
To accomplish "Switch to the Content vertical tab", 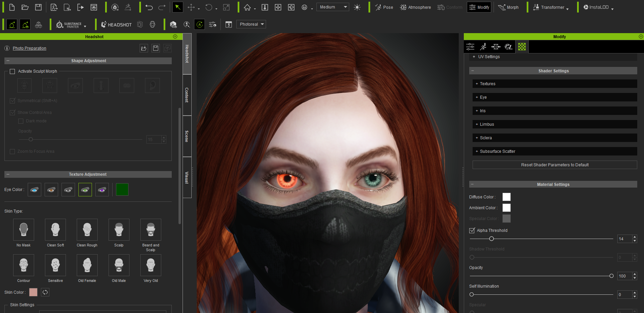I will point(187,95).
